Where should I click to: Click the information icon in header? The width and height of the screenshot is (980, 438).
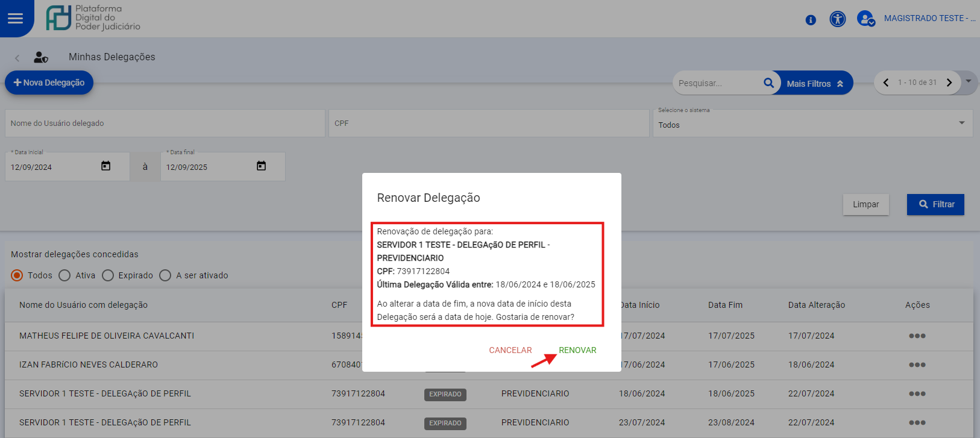click(811, 20)
